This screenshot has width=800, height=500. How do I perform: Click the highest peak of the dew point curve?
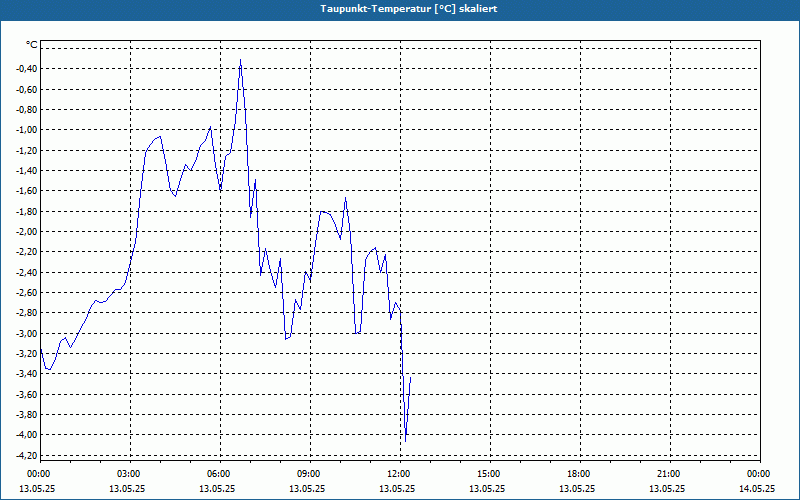click(x=240, y=60)
